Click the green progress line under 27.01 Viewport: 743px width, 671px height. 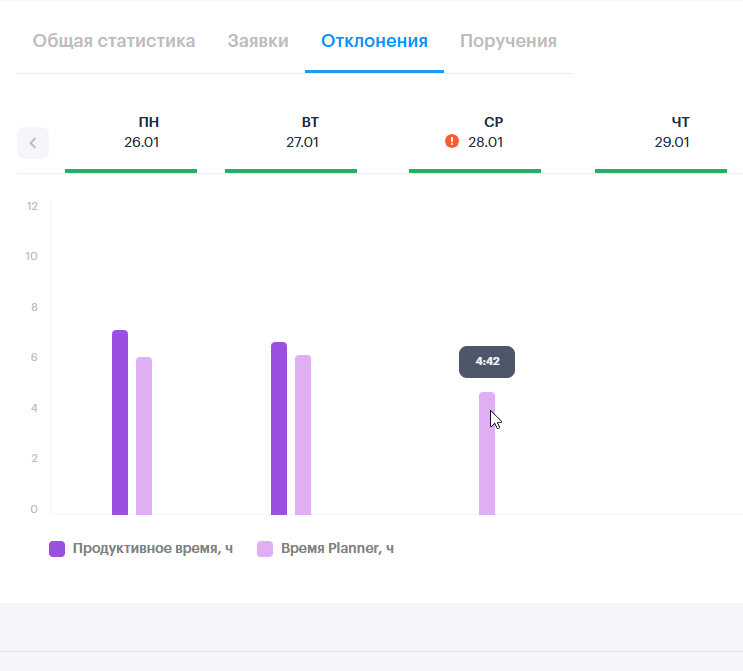[291, 171]
